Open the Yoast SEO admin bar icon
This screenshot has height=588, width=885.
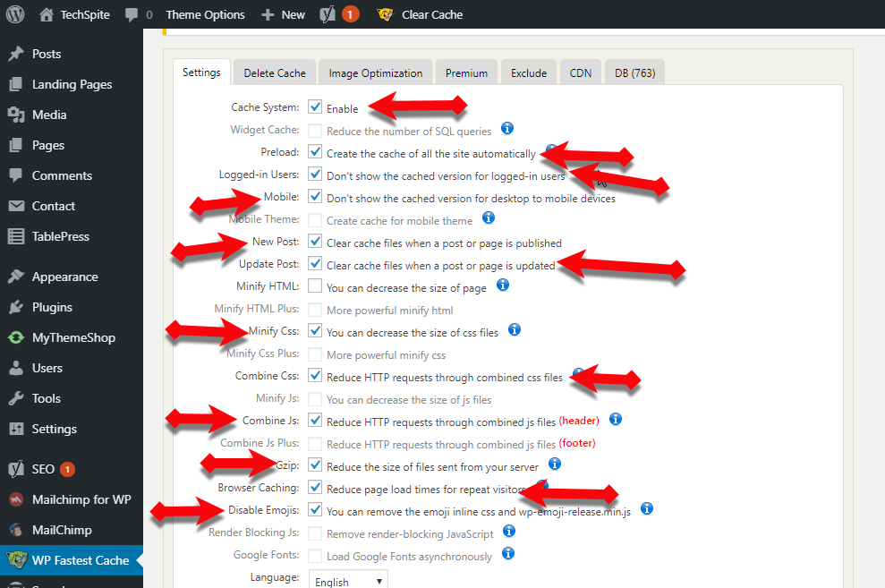tap(328, 14)
